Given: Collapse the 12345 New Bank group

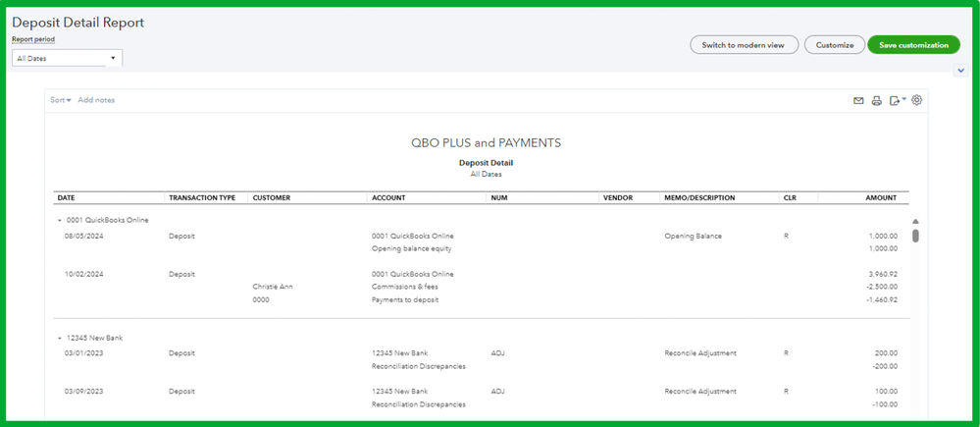Looking at the screenshot, I should [60, 339].
